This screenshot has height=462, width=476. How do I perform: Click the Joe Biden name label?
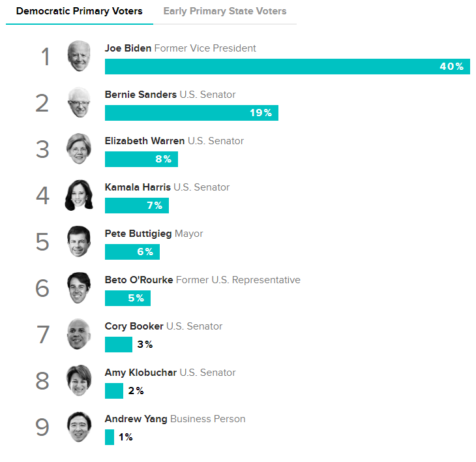(x=128, y=48)
